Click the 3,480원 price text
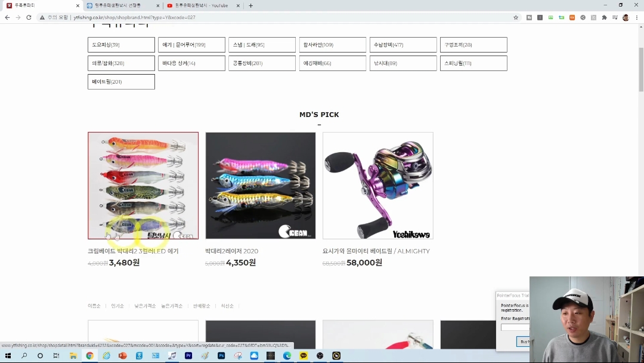Image resolution: width=644 pixels, height=363 pixels. (124, 263)
